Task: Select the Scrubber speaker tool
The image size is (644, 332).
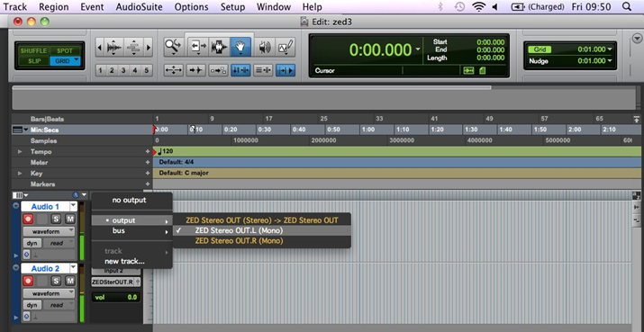Action: (x=265, y=47)
